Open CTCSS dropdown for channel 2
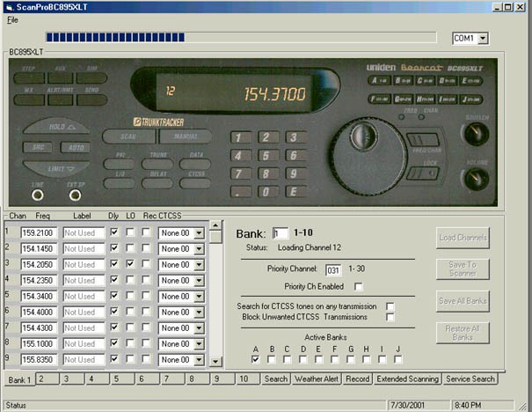 199,249
